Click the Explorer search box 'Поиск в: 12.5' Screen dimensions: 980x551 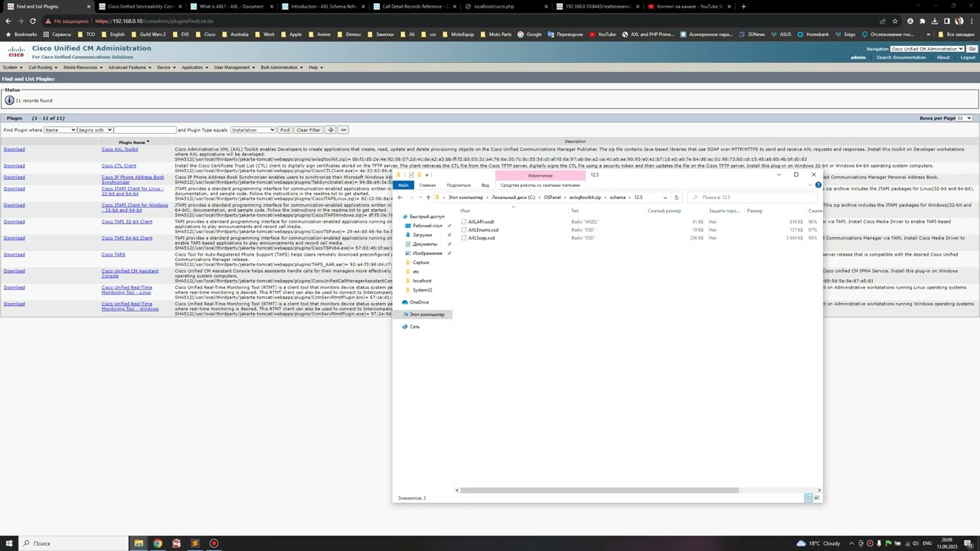pyautogui.click(x=751, y=197)
